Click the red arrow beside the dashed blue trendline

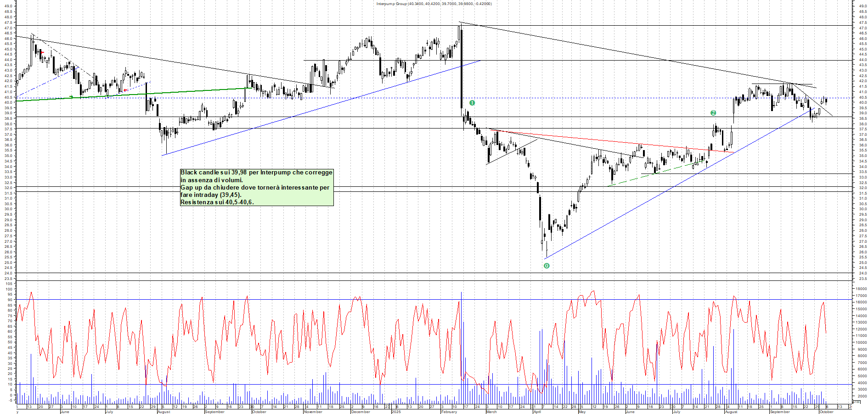tap(125, 90)
